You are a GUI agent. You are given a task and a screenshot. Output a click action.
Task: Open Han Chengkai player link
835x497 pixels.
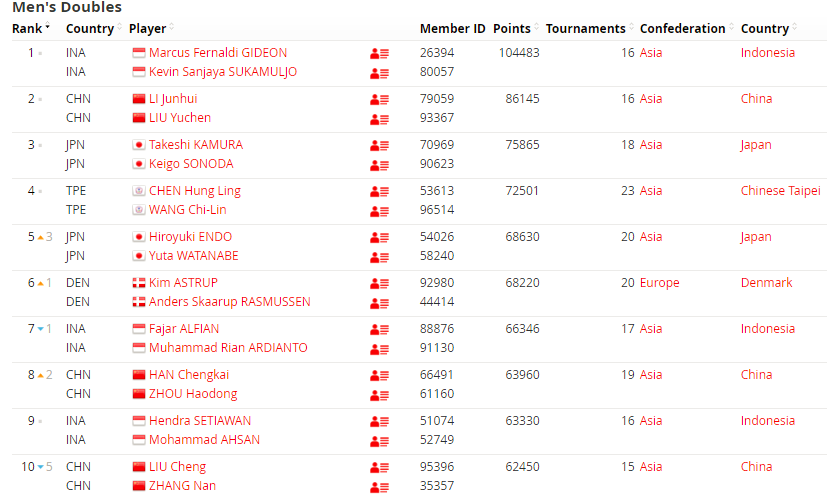pyautogui.click(x=189, y=375)
